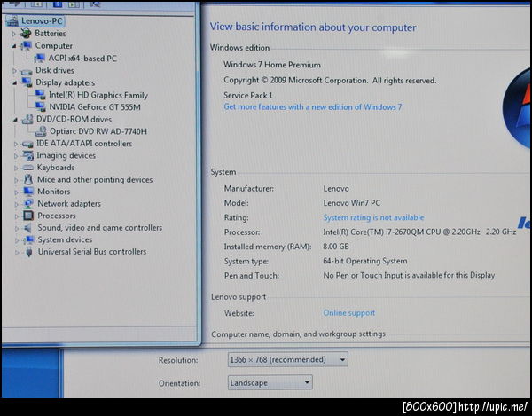The image size is (532, 416).
Task: Click the Windows 7 Home Premium text
Action: point(272,65)
